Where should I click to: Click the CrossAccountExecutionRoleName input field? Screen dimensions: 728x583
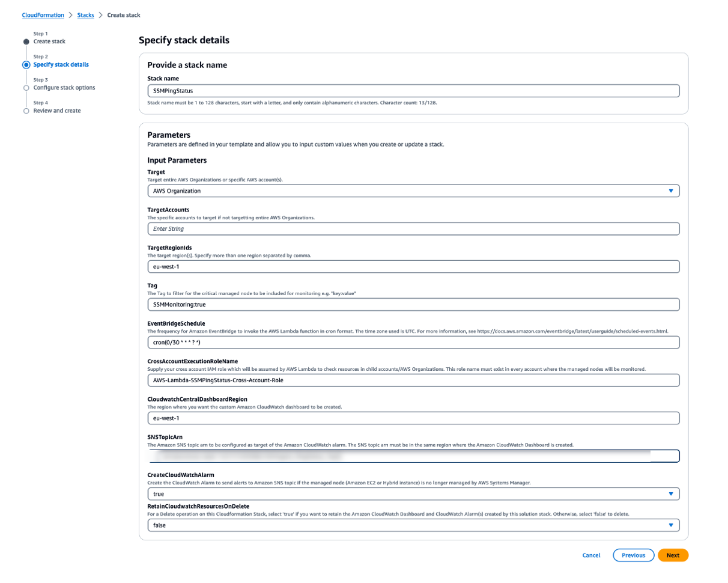[x=413, y=380]
